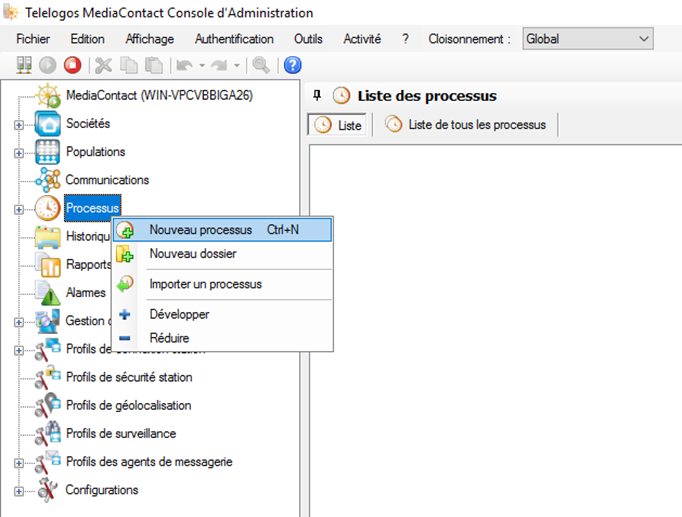
Task: Expand the Profils de station node
Action: pyautogui.click(x=19, y=350)
